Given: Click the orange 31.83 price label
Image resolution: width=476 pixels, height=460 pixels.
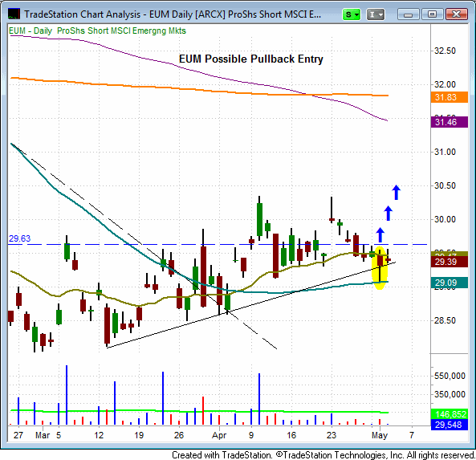Looking at the screenshot, I should click(449, 97).
